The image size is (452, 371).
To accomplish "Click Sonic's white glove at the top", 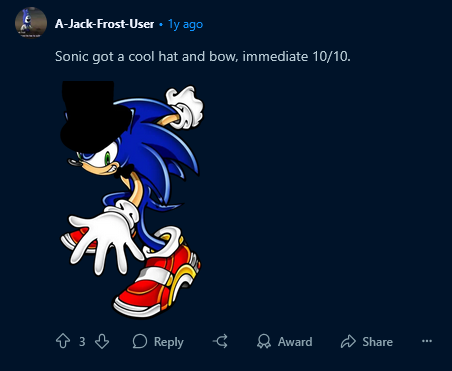I will (185, 107).
